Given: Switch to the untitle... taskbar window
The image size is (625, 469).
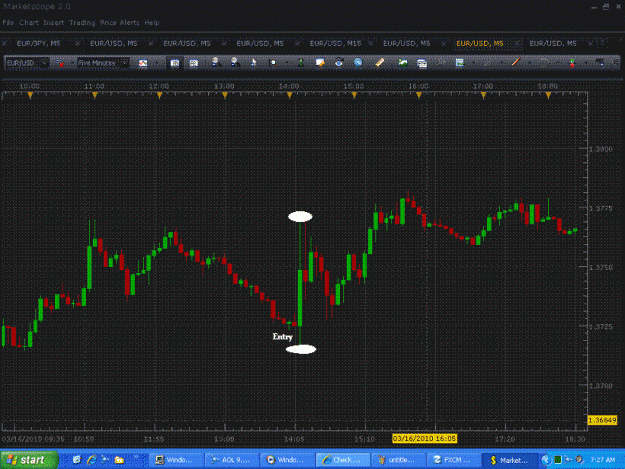Looking at the screenshot, I should pos(397,460).
